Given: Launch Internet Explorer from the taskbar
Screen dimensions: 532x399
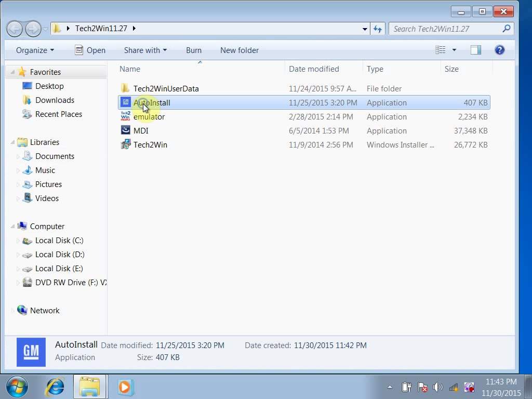Looking at the screenshot, I should (55, 387).
